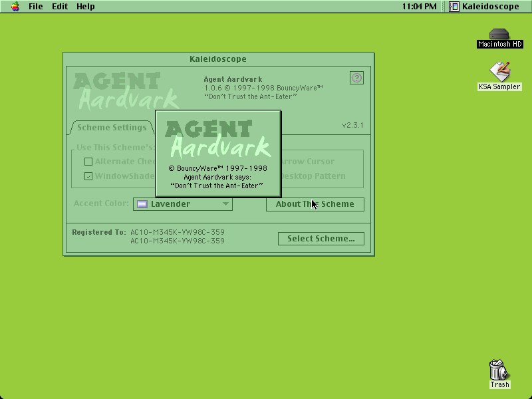This screenshot has width=532, height=399.
Task: Click the Lavender color swatch
Action: (x=142, y=204)
